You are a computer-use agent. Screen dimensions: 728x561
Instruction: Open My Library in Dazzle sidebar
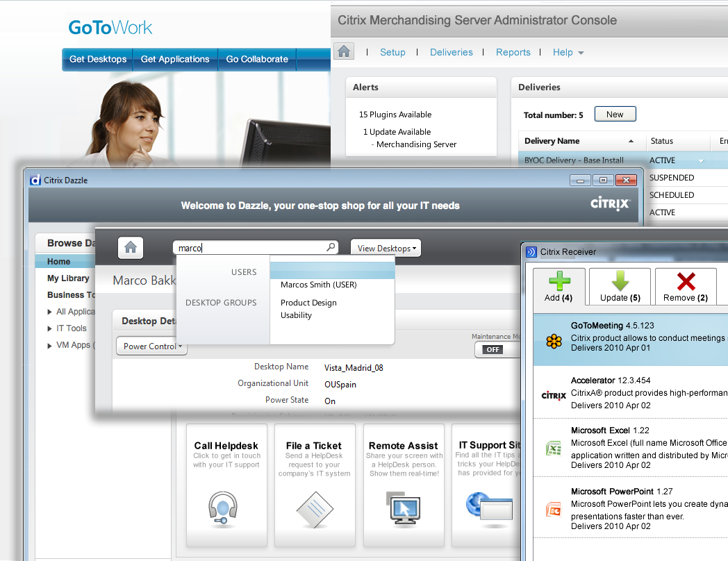68,278
